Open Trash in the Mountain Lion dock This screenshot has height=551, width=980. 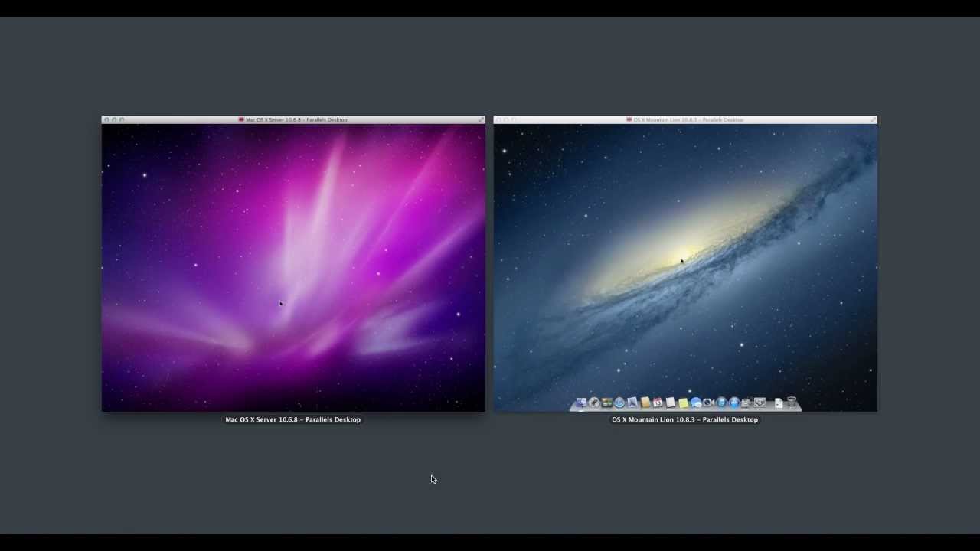(792, 402)
